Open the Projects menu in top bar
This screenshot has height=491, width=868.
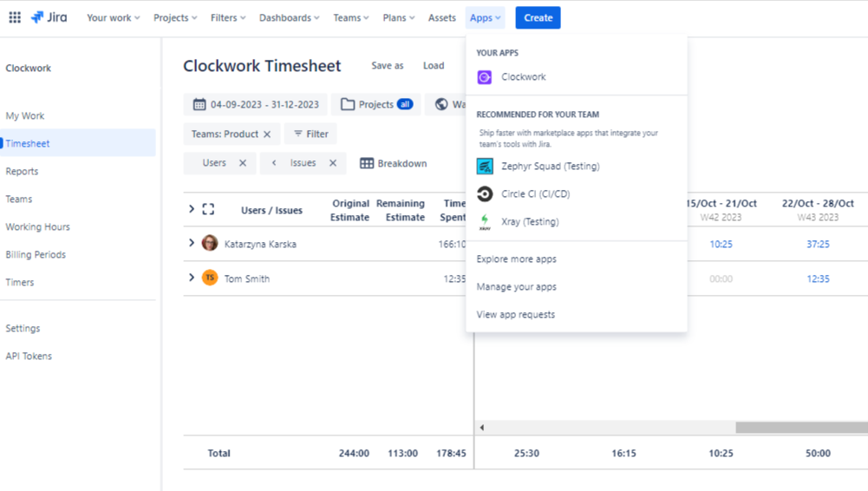click(175, 17)
